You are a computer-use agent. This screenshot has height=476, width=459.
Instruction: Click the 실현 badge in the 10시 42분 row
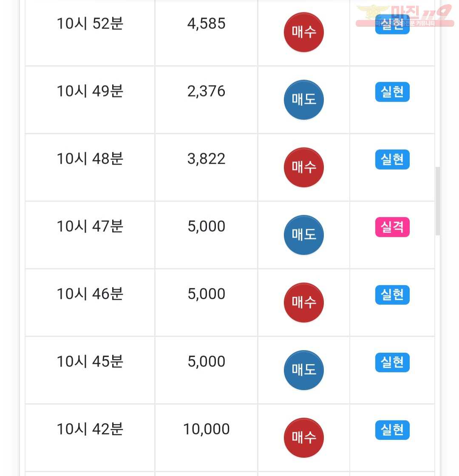(x=392, y=430)
